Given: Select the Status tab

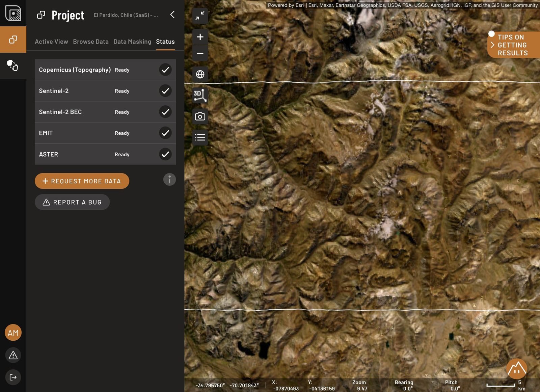Looking at the screenshot, I should [x=165, y=42].
